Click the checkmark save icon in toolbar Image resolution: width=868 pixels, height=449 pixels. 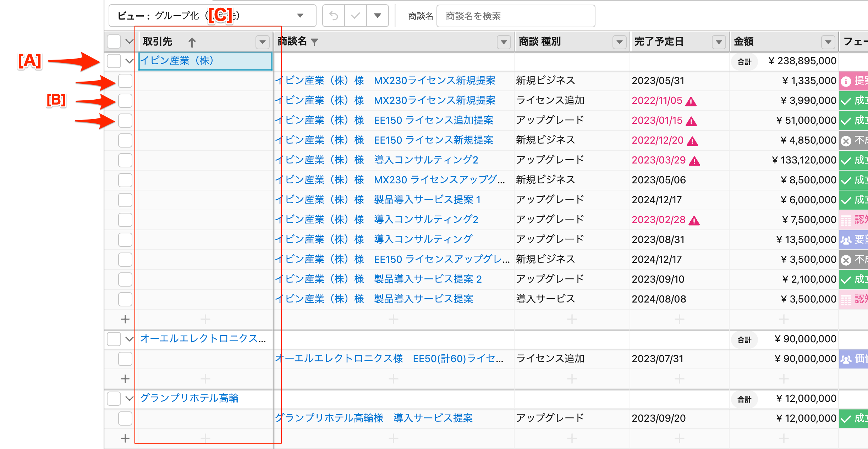[355, 16]
